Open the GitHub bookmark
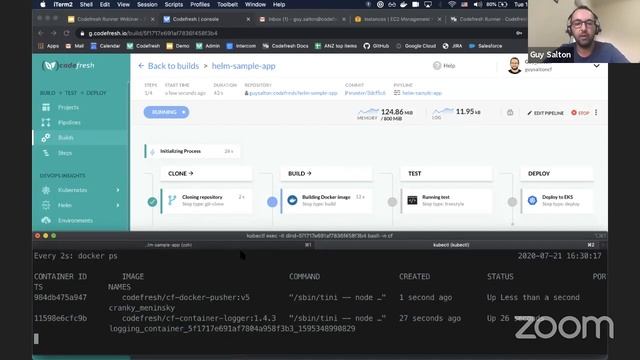The height and width of the screenshot is (360, 640). click(376, 46)
